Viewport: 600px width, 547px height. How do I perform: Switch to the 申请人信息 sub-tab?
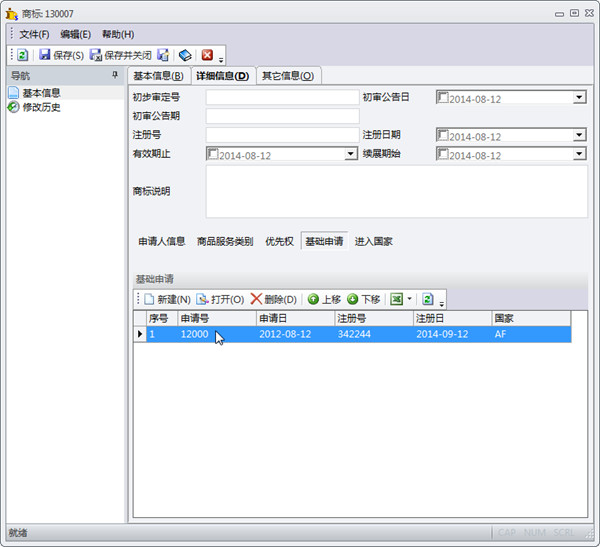pos(161,241)
